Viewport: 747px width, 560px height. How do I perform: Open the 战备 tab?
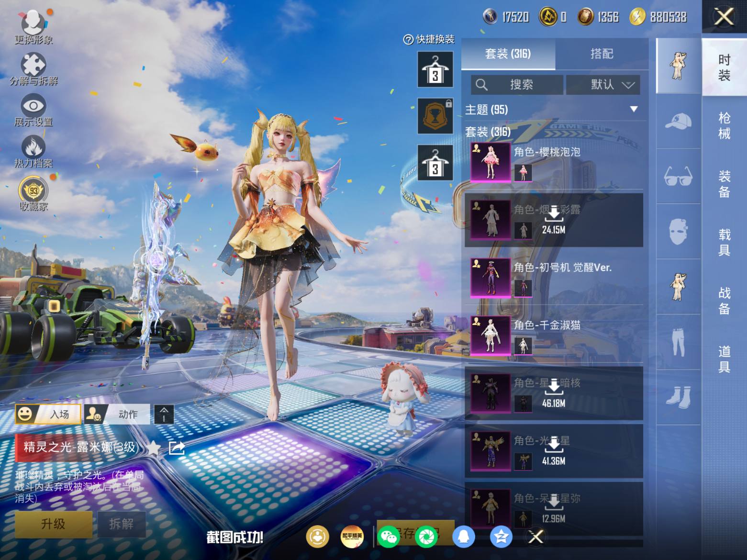tap(725, 301)
